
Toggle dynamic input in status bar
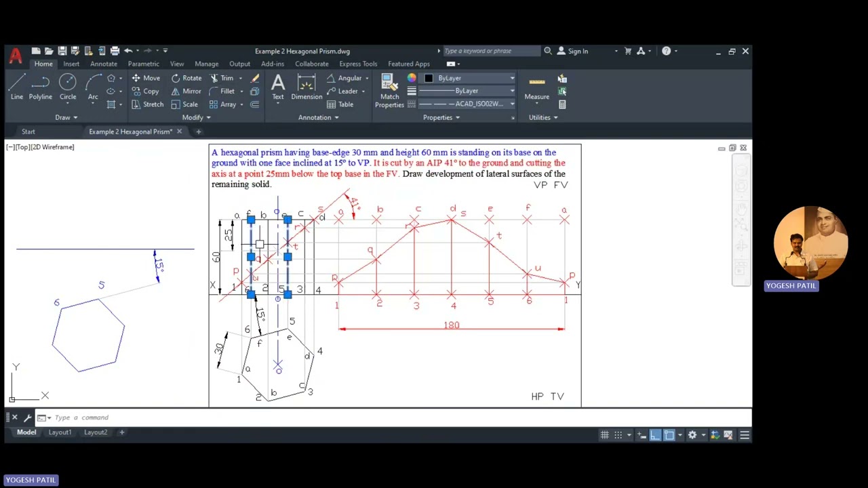coord(642,435)
